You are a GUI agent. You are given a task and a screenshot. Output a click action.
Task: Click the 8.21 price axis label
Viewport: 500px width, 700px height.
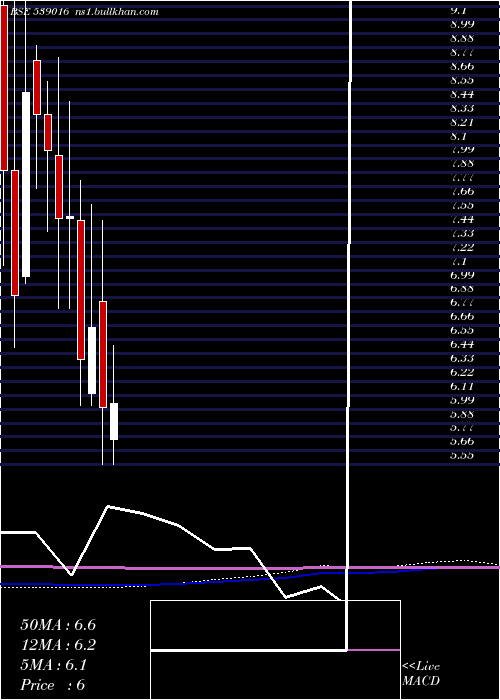pyautogui.click(x=462, y=122)
